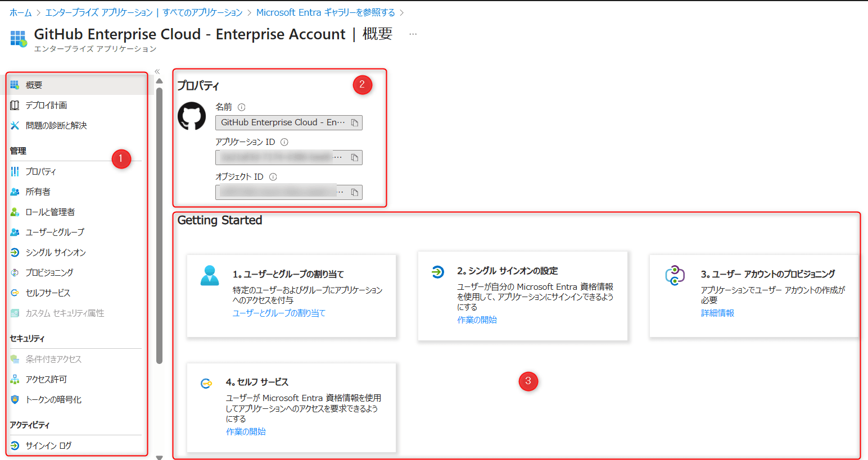Image resolution: width=868 pixels, height=460 pixels.
Task: Click the トークンの暗号化 shield icon
Action: pyautogui.click(x=15, y=399)
